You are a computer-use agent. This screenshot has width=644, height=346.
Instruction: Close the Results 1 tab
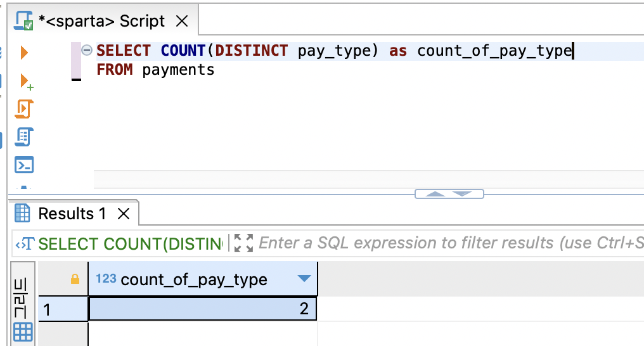124,214
